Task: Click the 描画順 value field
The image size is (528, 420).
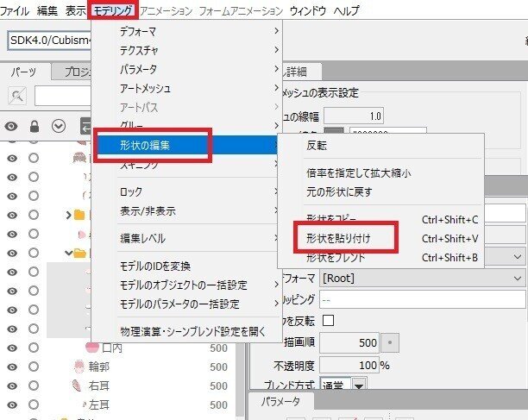Action: click(x=349, y=343)
